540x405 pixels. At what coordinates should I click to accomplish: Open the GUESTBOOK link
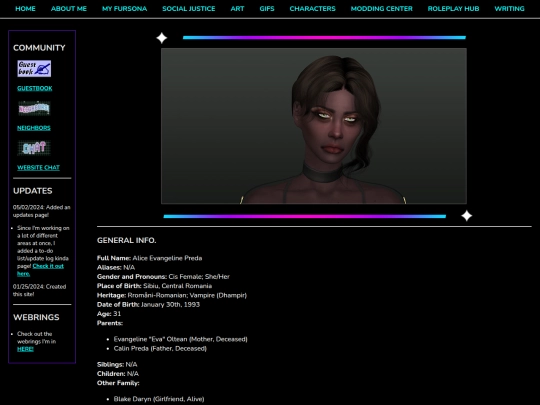coord(35,89)
